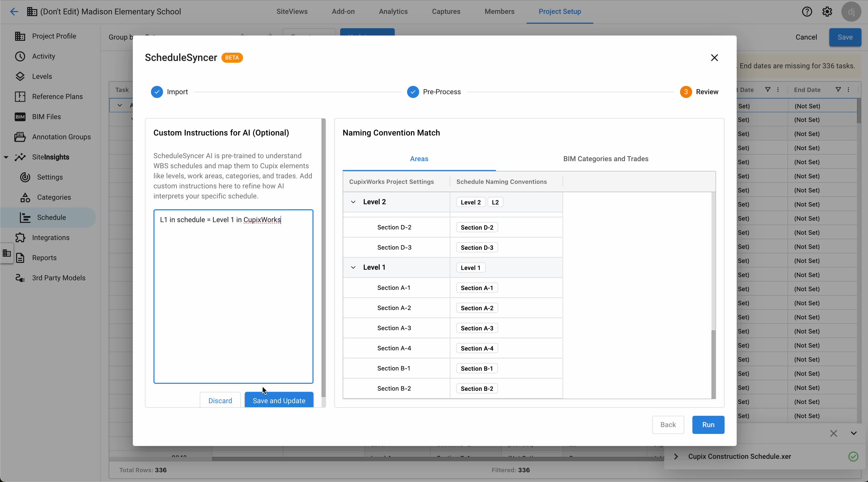This screenshot has height=482, width=868.
Task: Click the Pre-Process step checkmark icon
Action: [413, 92]
